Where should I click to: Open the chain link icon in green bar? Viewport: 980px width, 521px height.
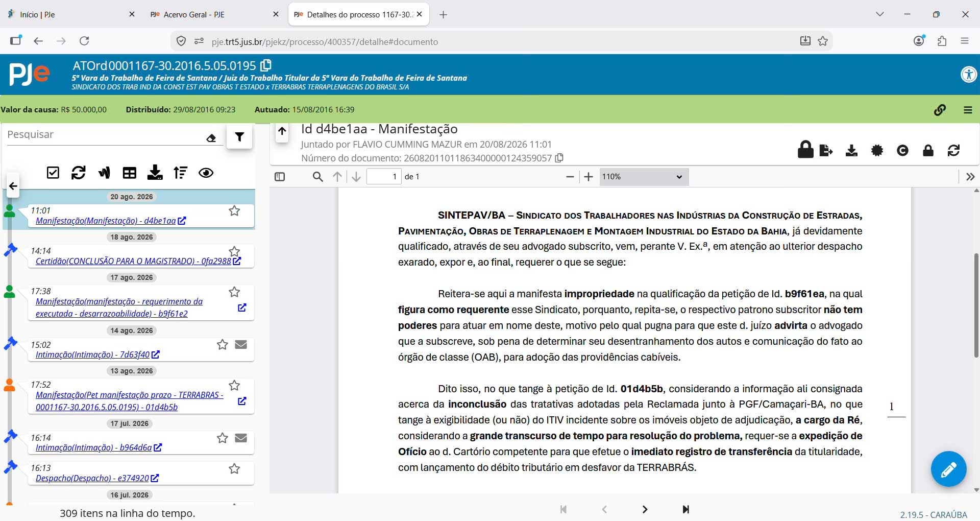click(x=940, y=110)
